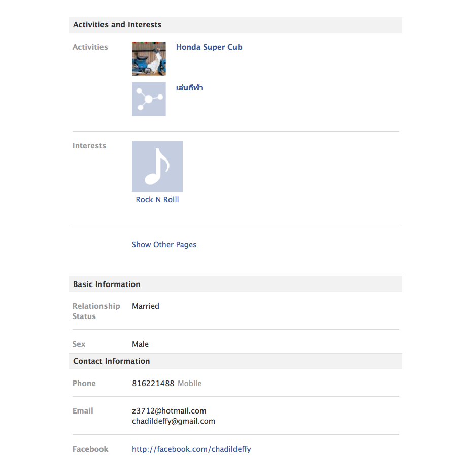
Task: Open the facebook.com/chadildeffy profile URL
Action: tap(191, 449)
